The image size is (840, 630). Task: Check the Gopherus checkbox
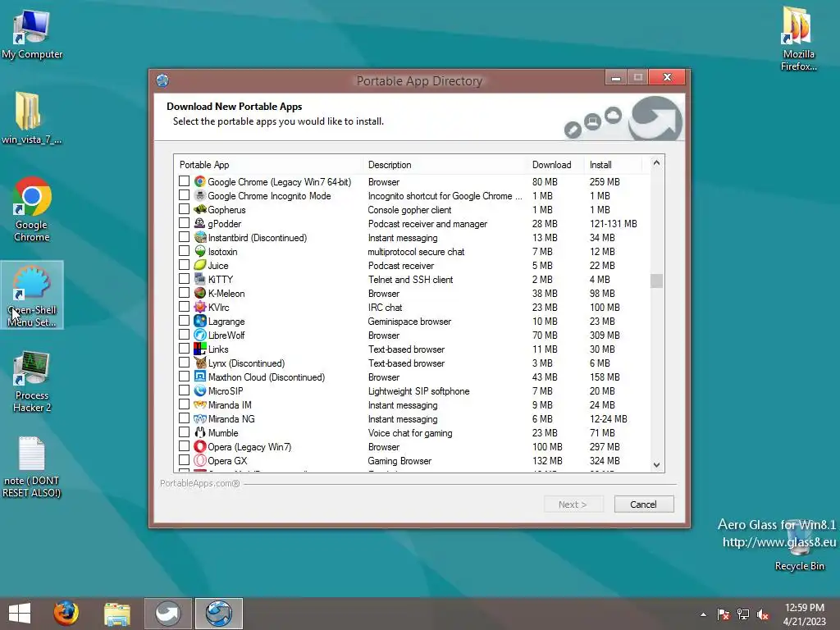(184, 209)
